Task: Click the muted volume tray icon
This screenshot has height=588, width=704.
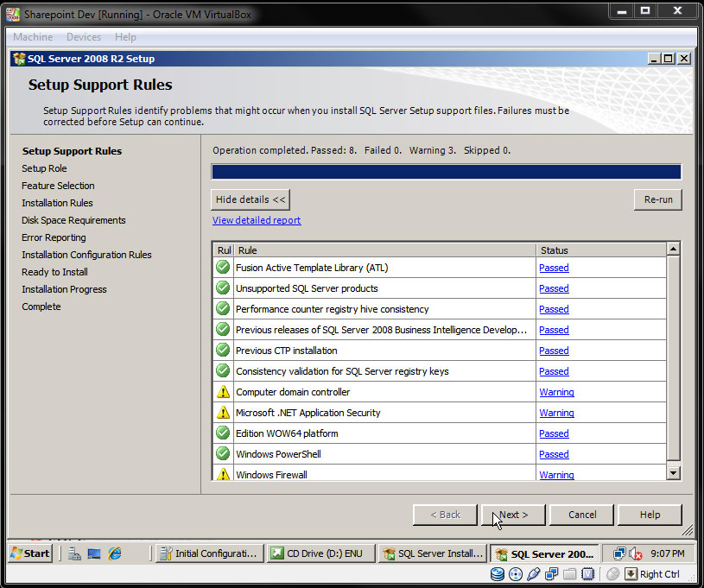Action: pyautogui.click(x=635, y=553)
